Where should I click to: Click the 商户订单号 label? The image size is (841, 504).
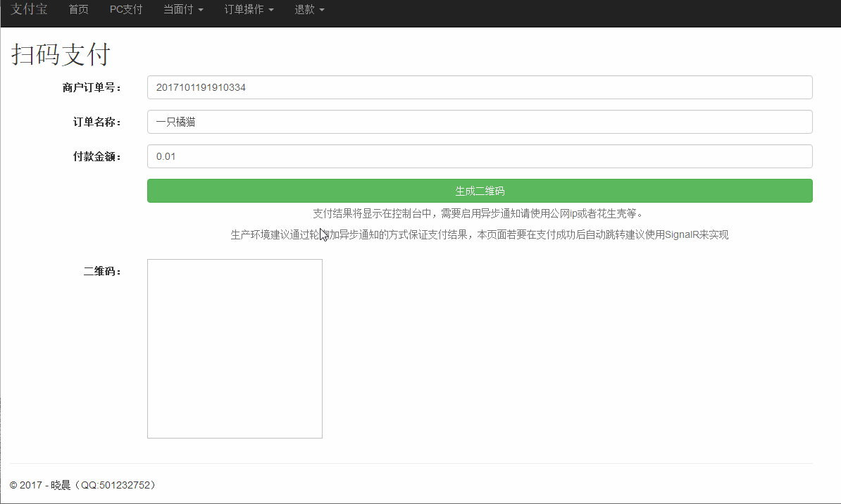coord(92,87)
